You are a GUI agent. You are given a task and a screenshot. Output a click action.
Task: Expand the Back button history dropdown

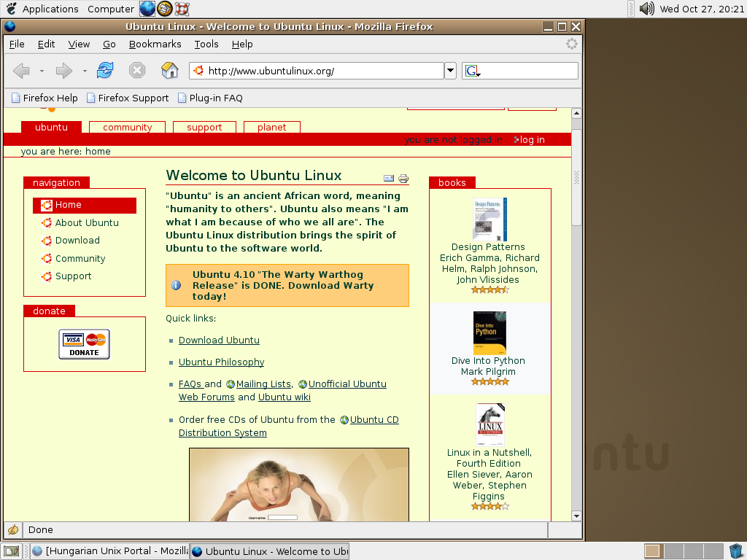coord(42,71)
